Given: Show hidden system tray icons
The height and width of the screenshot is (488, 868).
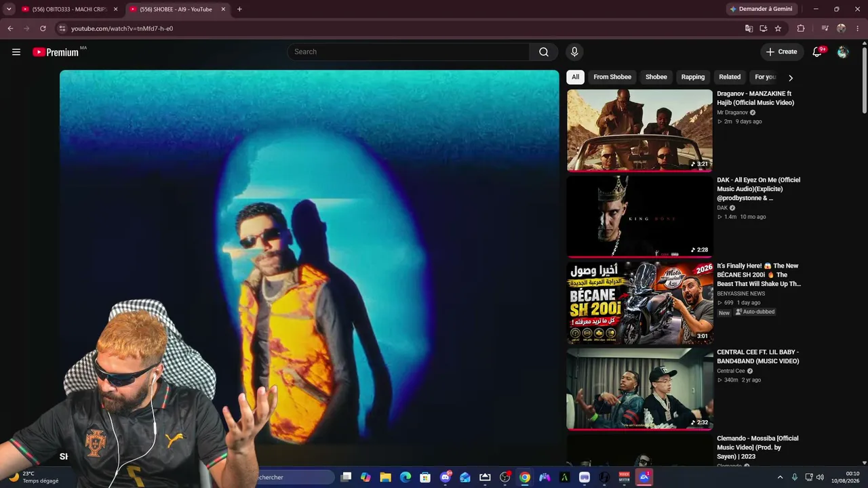Looking at the screenshot, I should [780, 477].
